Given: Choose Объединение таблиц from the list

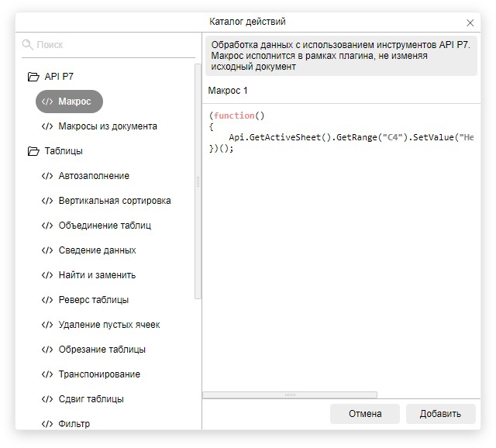Looking at the screenshot, I should (x=105, y=226).
